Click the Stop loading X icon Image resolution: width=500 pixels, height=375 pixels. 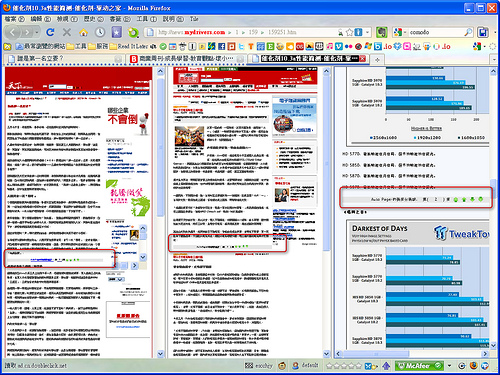[x=67, y=32]
